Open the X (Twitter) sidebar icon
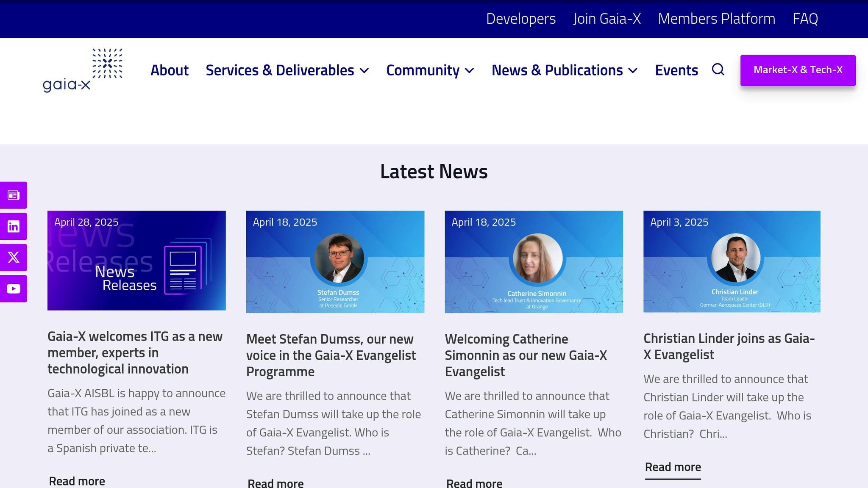This screenshot has height=488, width=868. coord(14,258)
